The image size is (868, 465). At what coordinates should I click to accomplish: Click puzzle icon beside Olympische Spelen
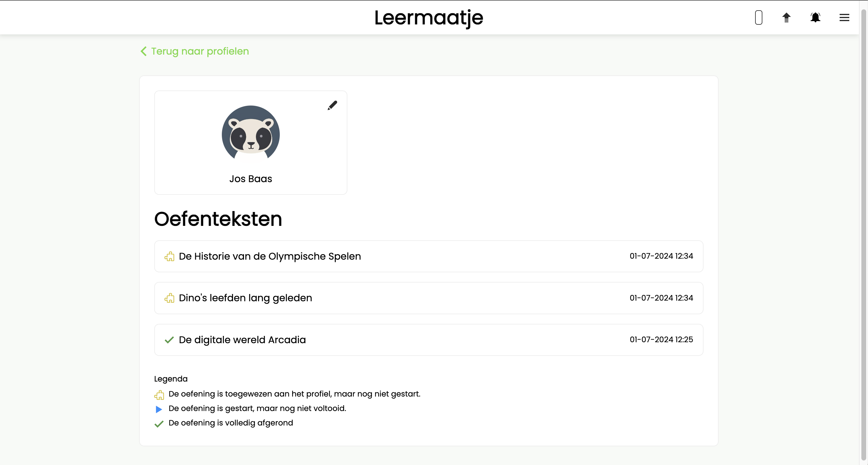[170, 257]
